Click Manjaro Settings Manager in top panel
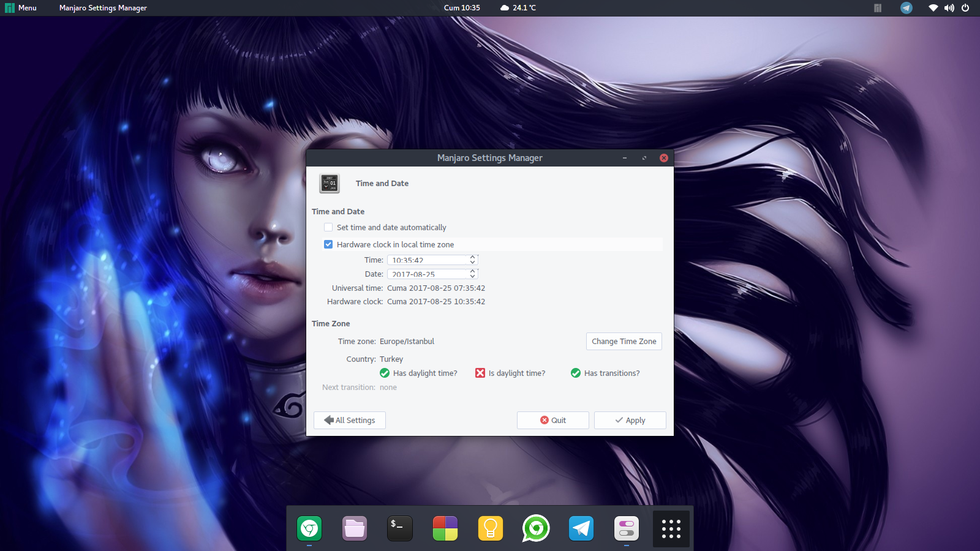 click(103, 8)
